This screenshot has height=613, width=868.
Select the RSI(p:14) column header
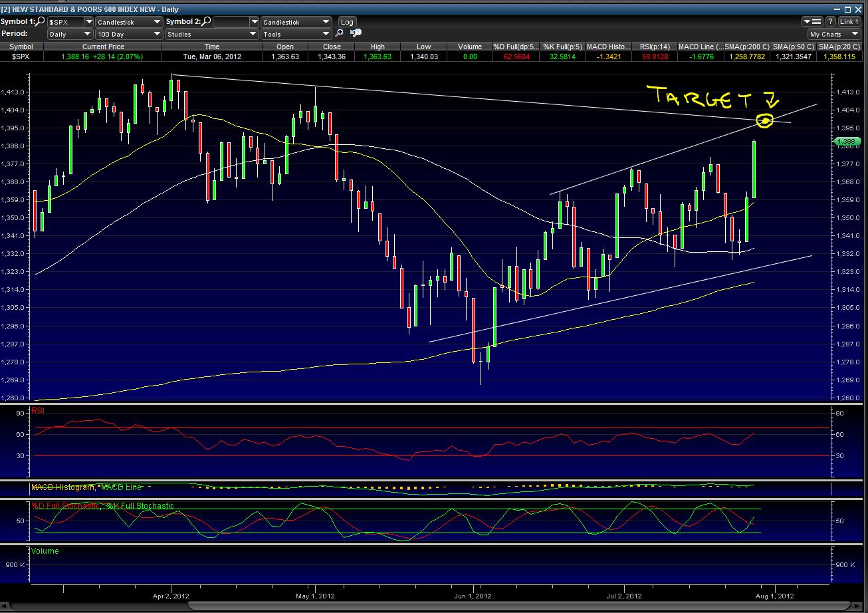point(656,47)
